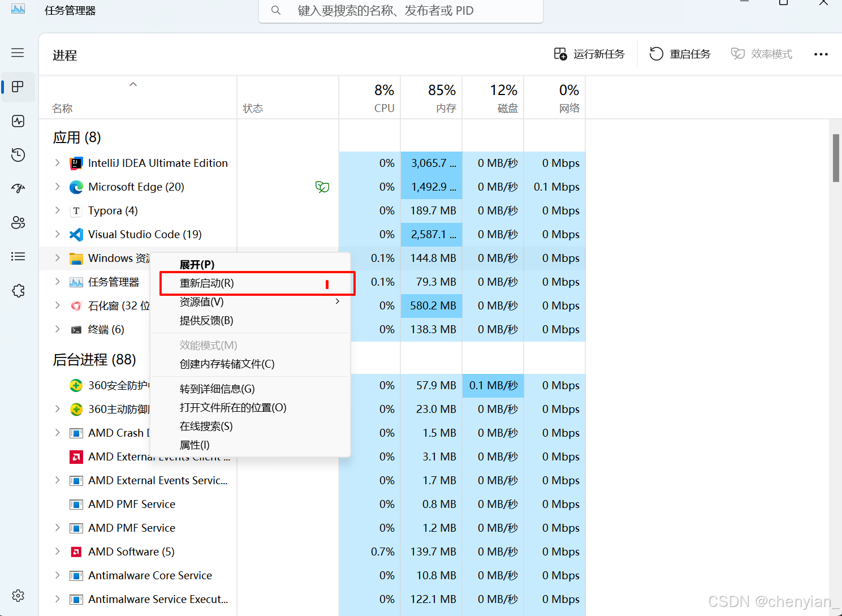Viewport: 842px width, 616px height.
Task: Open the three-dot more options menu
Action: (821, 54)
